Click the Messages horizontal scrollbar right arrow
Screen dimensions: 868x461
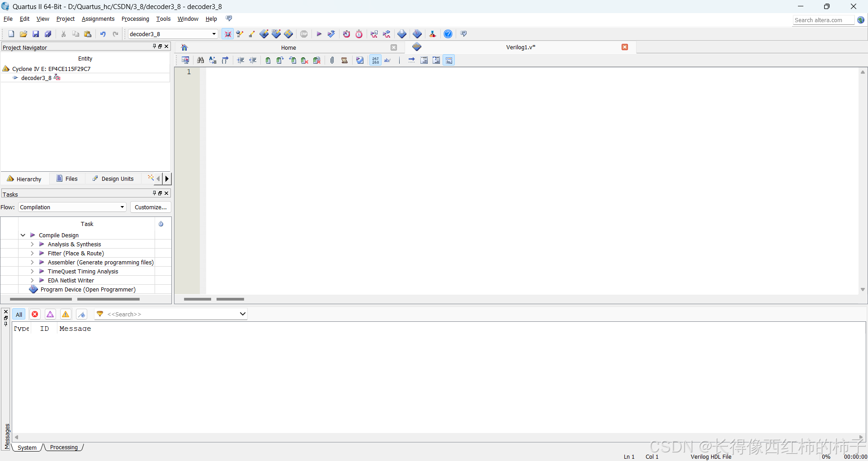click(861, 437)
